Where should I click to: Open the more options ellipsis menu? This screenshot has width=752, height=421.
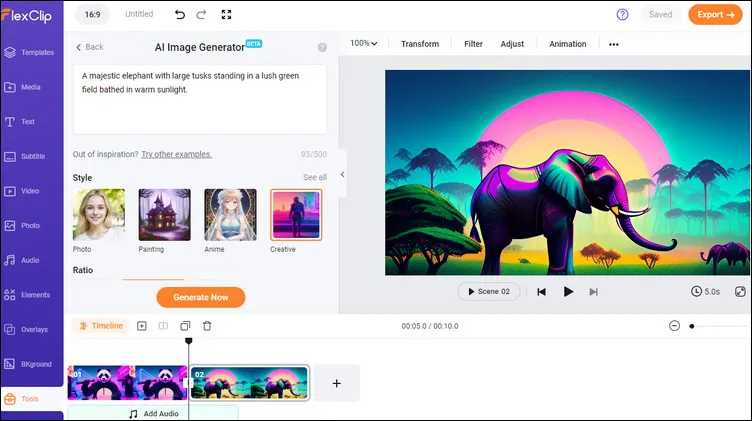(x=613, y=44)
